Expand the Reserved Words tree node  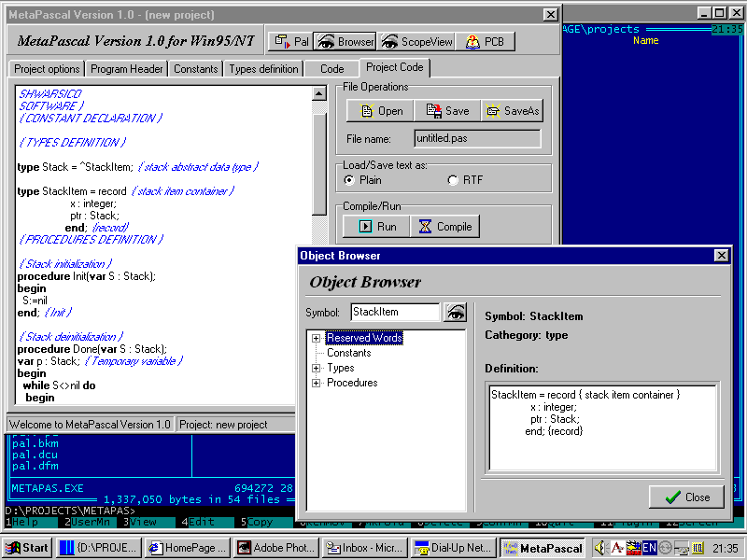coord(316,338)
